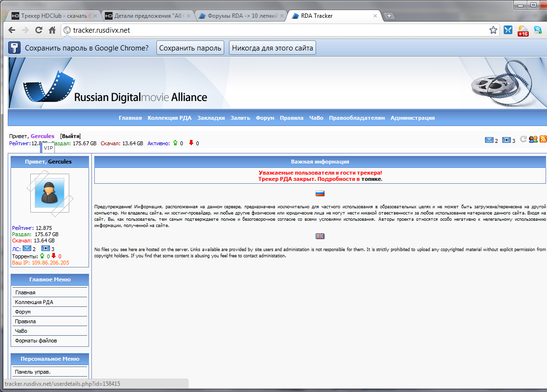Select Форум in sidebar main menu
The height and width of the screenshot is (392, 547).
pyautogui.click(x=50, y=312)
